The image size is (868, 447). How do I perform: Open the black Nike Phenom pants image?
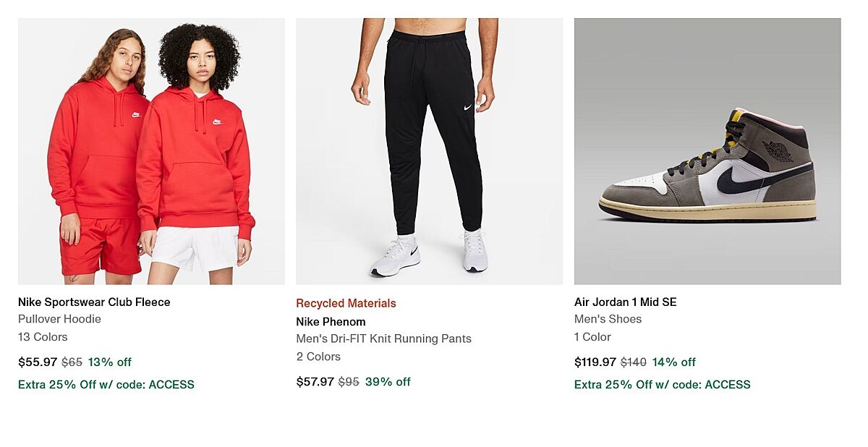click(429, 151)
